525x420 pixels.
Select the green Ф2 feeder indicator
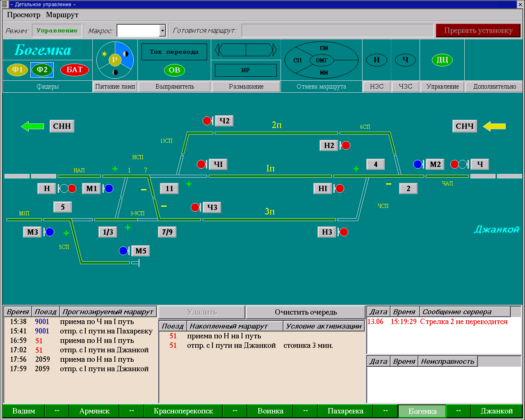tap(42, 70)
